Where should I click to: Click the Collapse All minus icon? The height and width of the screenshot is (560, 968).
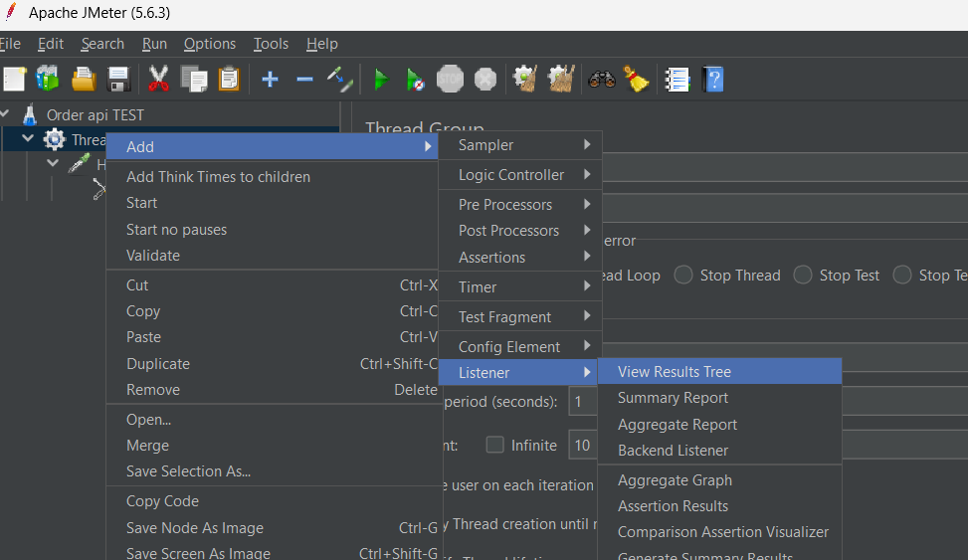click(x=304, y=79)
